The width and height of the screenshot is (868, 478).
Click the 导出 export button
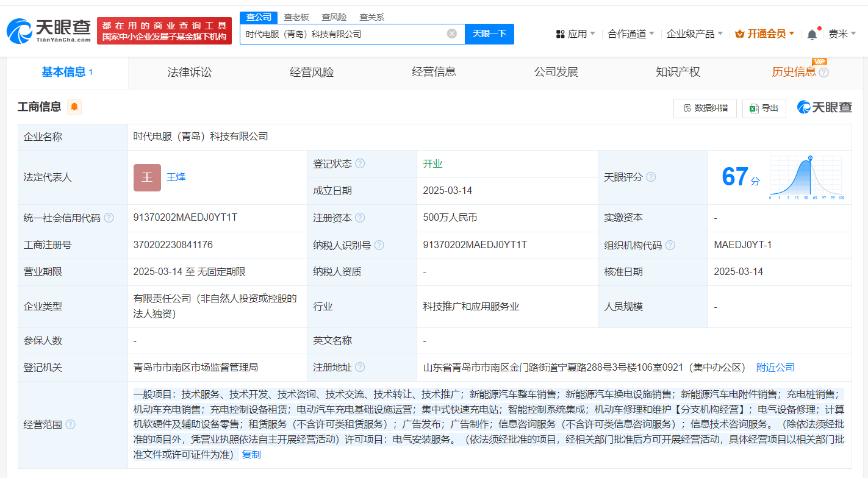pos(764,108)
